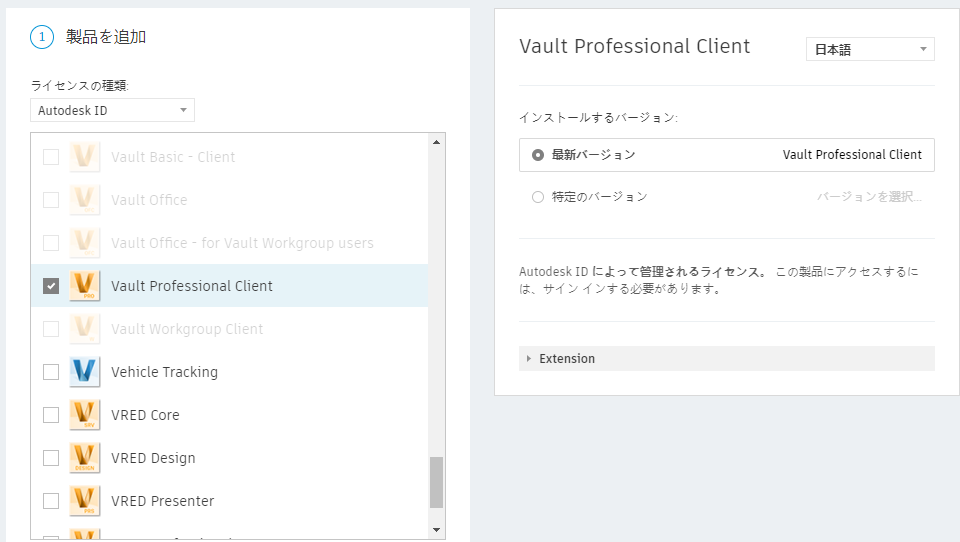Click the 製品を追加 heading
The image size is (960, 542).
[x=106, y=37]
